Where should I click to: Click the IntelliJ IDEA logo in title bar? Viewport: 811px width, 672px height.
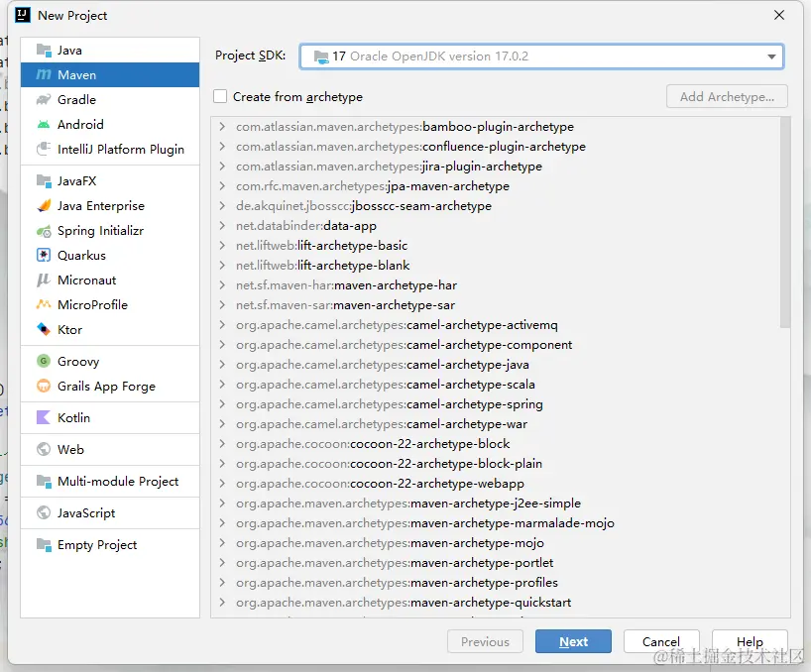click(x=22, y=15)
